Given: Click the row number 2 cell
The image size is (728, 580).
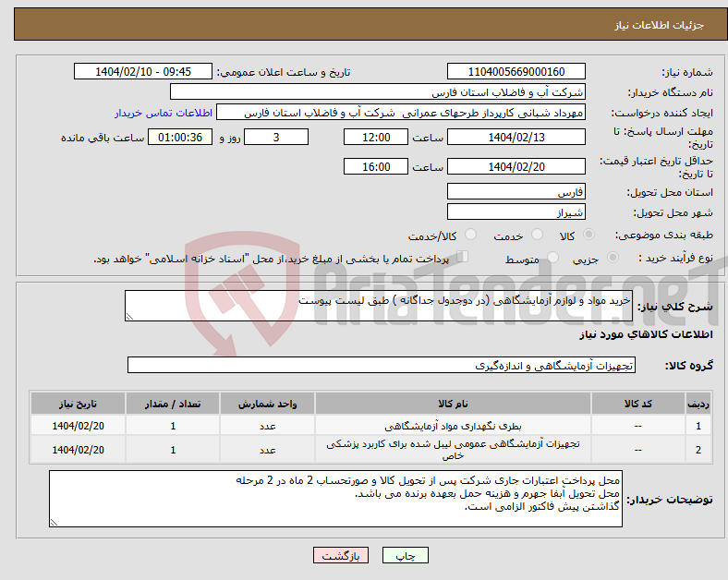Looking at the screenshot, I should 698,450.
